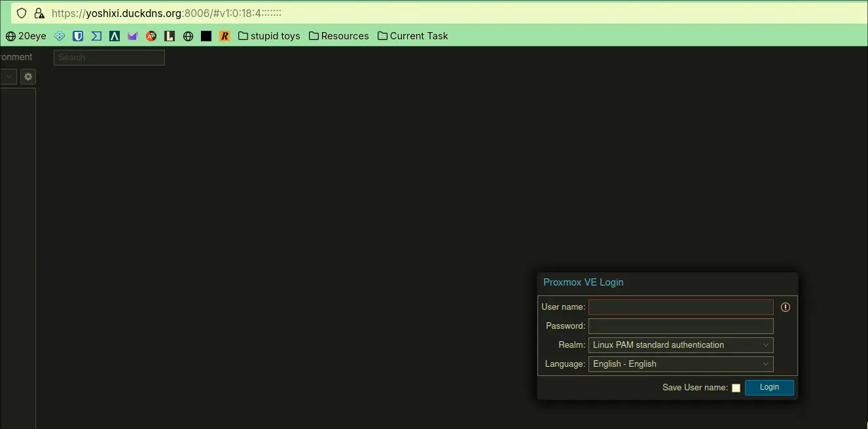Open the Resources bookmark folder
868x429 pixels.
click(x=339, y=36)
